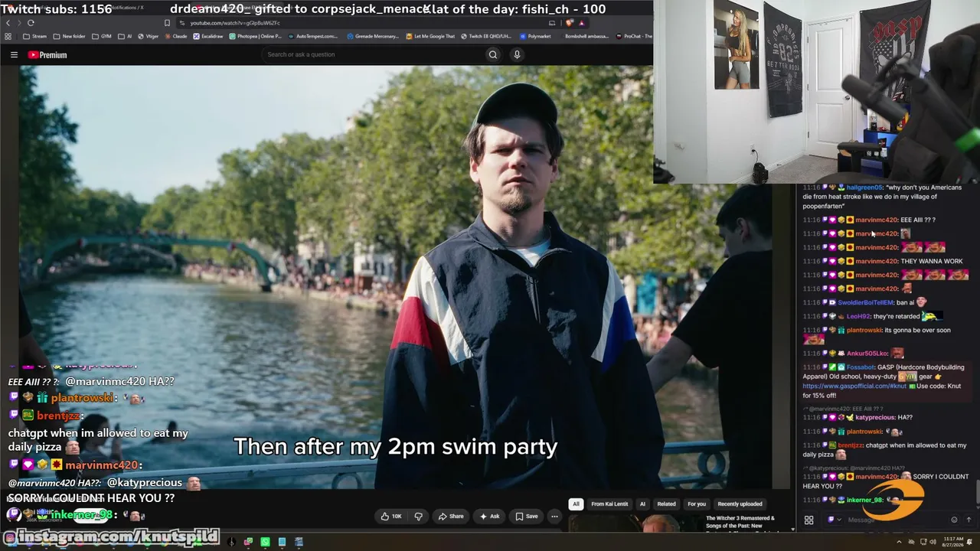Start voice search with the microphone icon
This screenshot has width=980, height=551.
(x=517, y=54)
